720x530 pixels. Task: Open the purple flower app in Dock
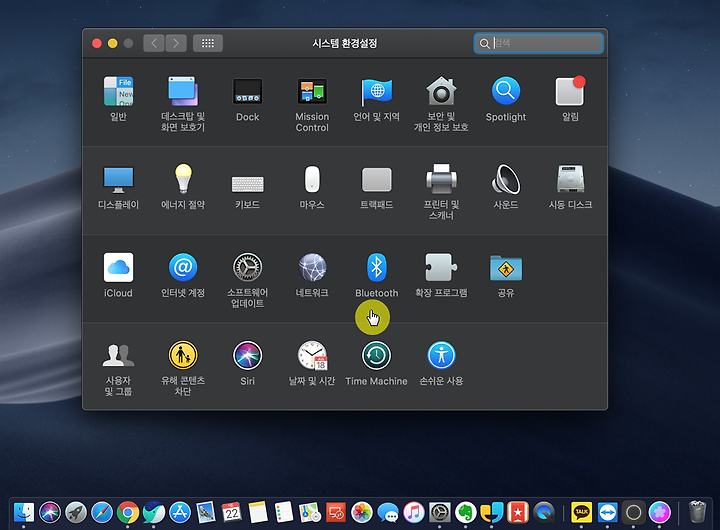click(659, 512)
